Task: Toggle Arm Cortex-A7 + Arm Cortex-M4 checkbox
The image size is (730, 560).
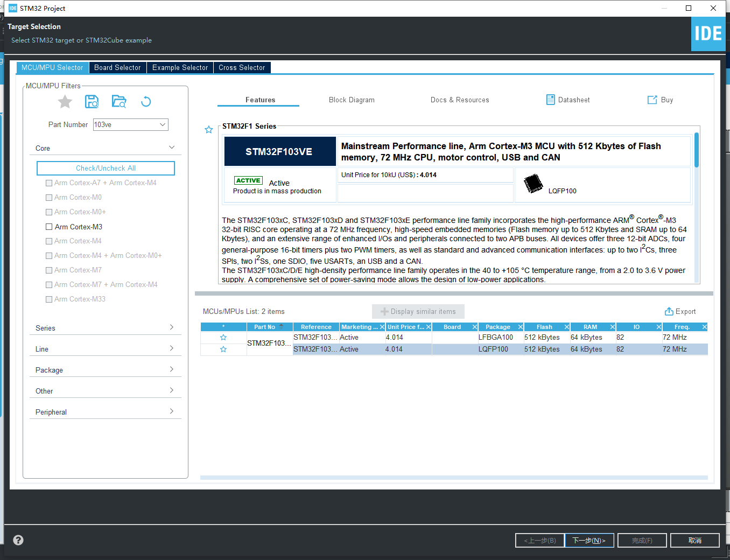Action: [x=49, y=183]
